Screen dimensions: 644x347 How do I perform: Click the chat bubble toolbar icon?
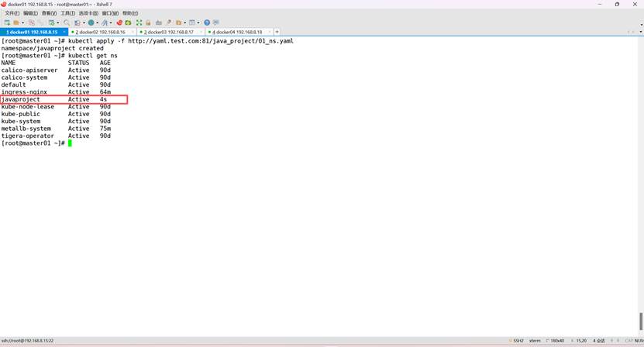216,22
